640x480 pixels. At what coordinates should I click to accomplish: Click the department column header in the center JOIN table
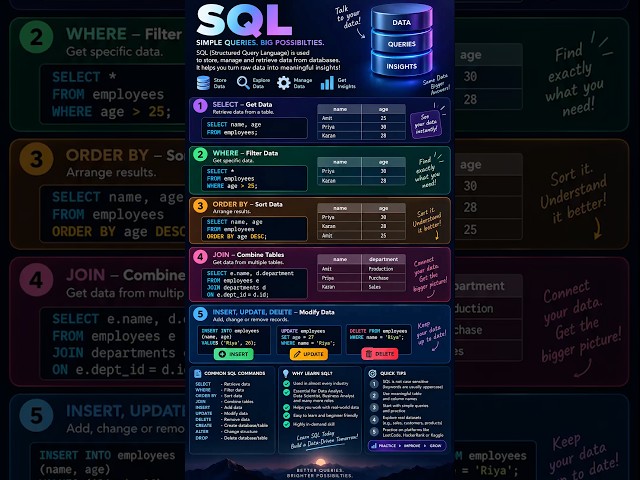(x=384, y=259)
